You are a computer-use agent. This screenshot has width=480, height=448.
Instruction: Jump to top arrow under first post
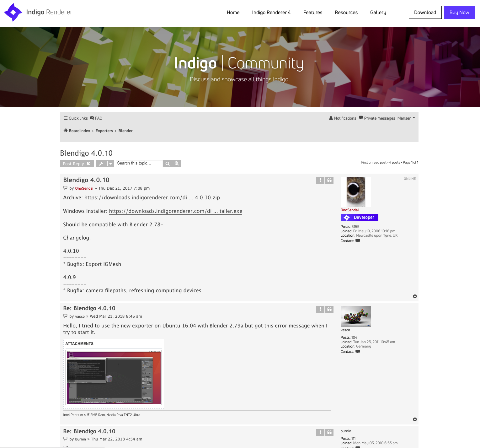(x=415, y=296)
